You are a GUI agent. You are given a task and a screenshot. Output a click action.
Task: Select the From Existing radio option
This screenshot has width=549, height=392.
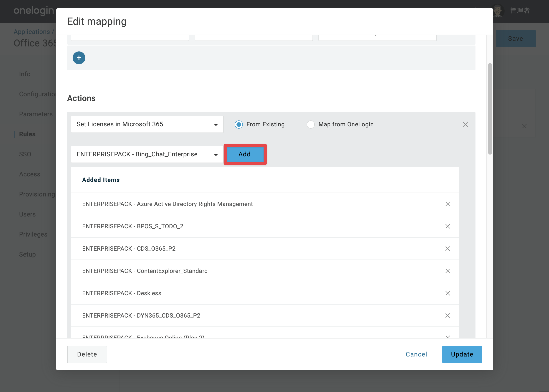[x=239, y=124]
